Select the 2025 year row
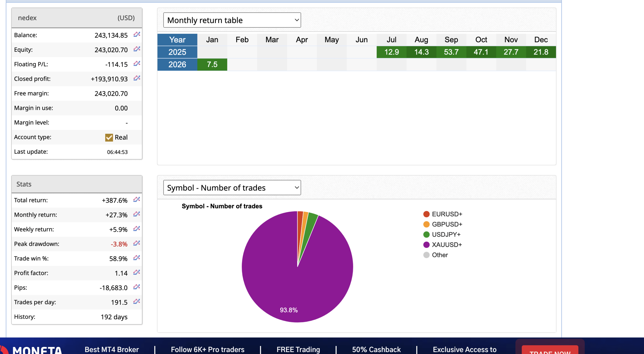Screen dimensions: 644x354 tap(177, 52)
